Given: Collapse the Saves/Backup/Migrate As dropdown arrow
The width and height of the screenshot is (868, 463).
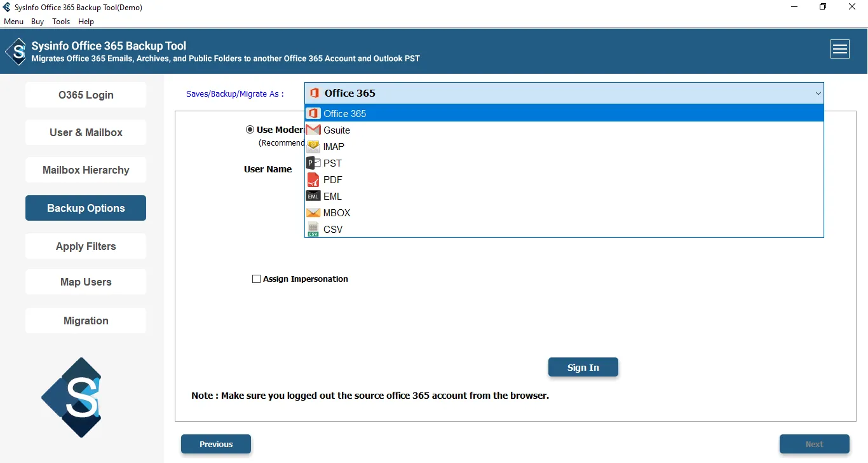Looking at the screenshot, I should click(818, 93).
